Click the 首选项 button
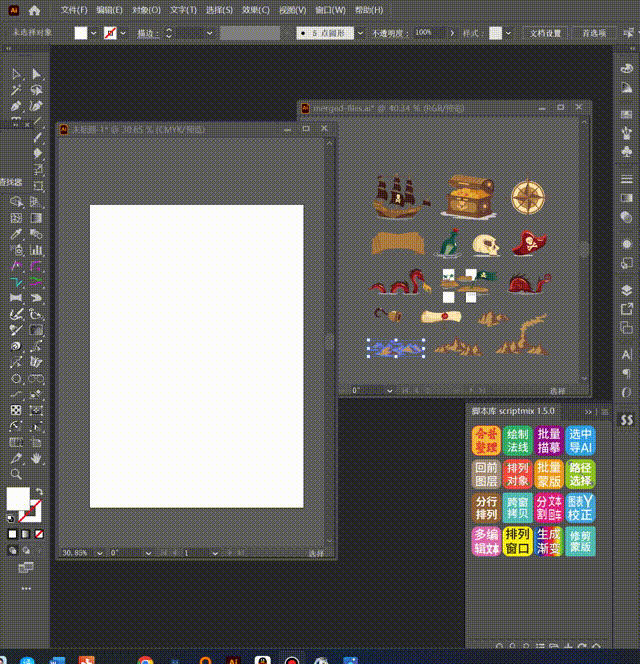 click(x=594, y=33)
